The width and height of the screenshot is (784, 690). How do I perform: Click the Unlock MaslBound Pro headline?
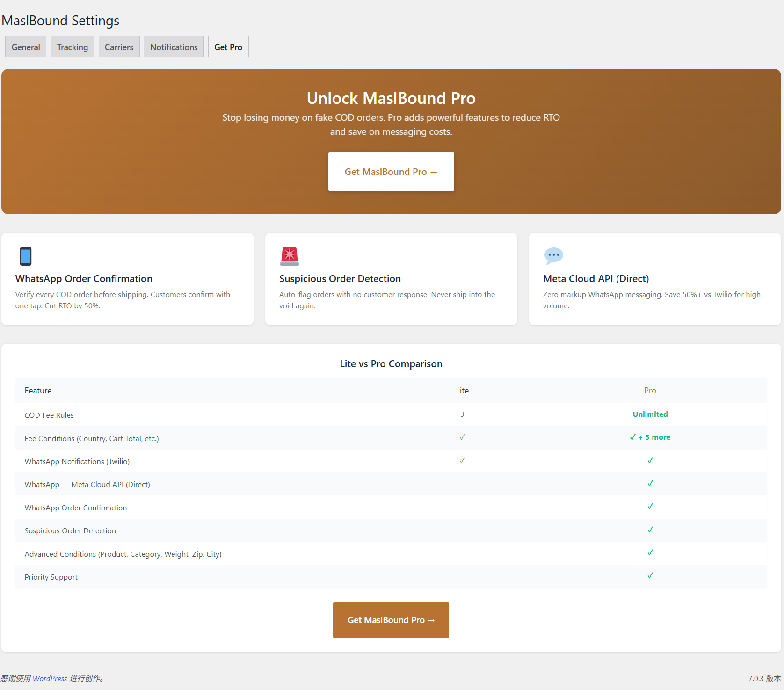pos(391,98)
